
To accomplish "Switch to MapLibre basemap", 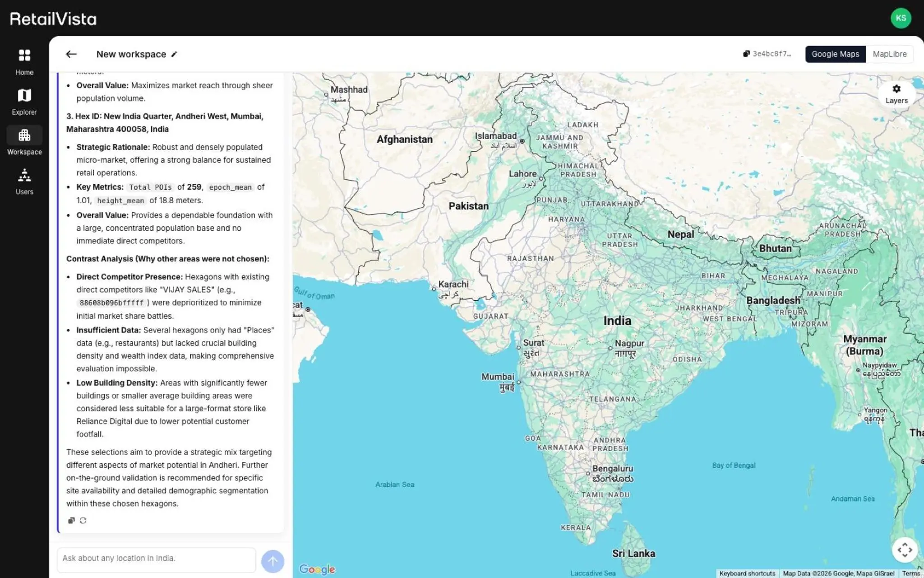I will pos(889,54).
